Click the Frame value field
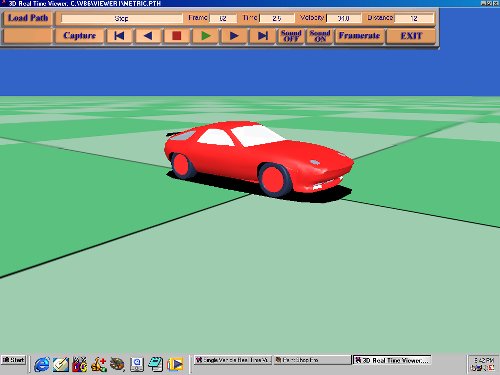Viewport: 500px width, 375px height. pyautogui.click(x=223, y=18)
